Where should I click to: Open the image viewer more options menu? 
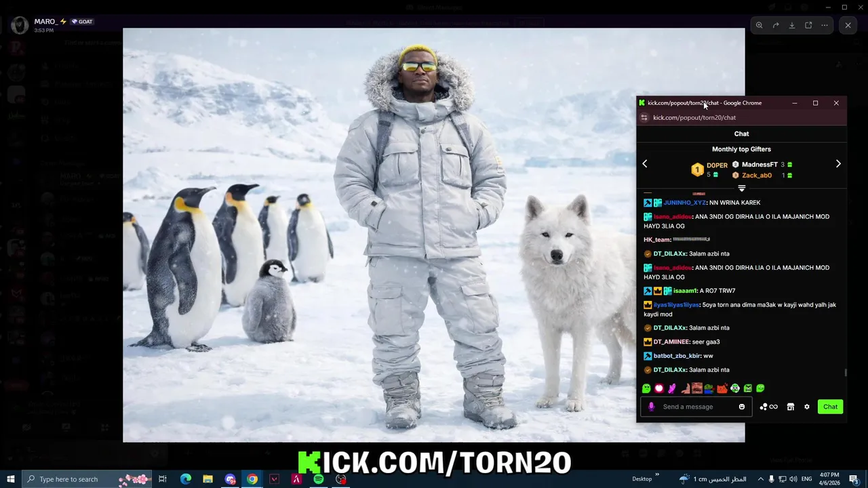point(825,25)
